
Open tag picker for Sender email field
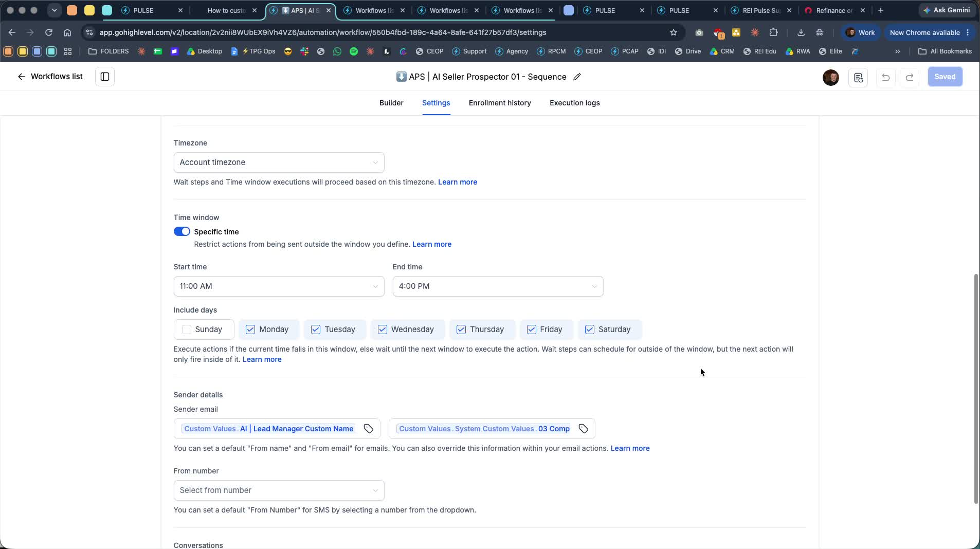pyautogui.click(x=584, y=429)
